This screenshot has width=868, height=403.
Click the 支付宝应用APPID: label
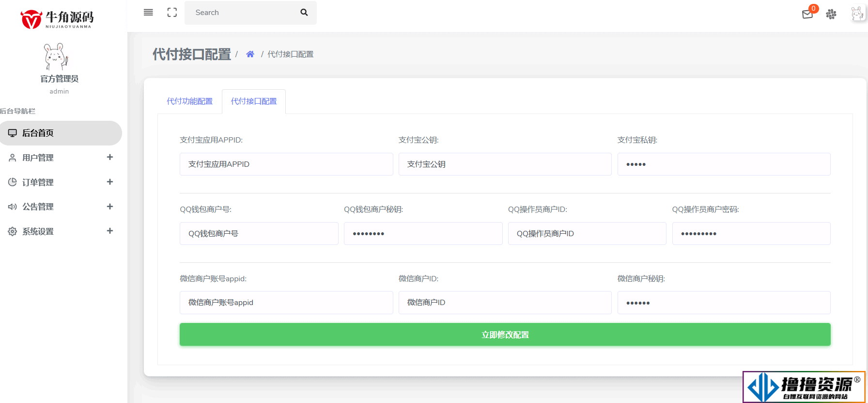click(211, 140)
